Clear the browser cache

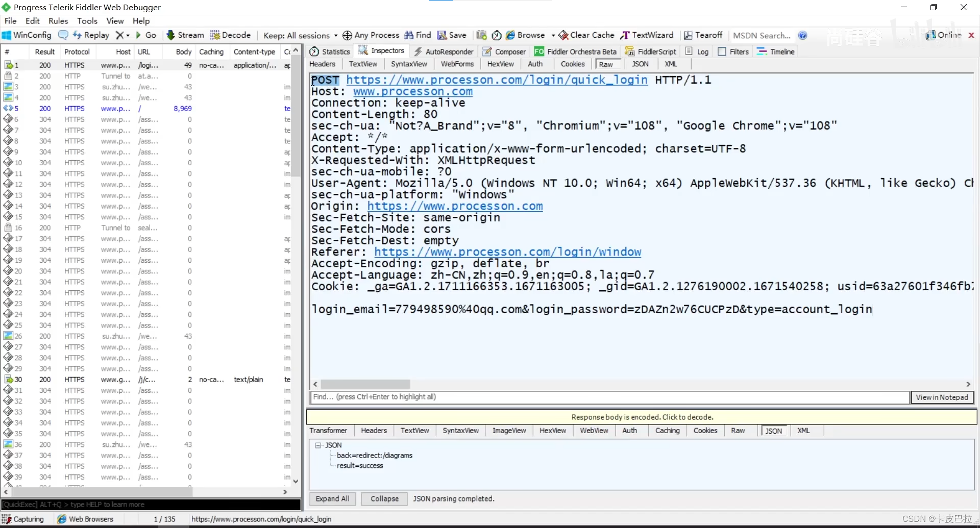(x=586, y=35)
